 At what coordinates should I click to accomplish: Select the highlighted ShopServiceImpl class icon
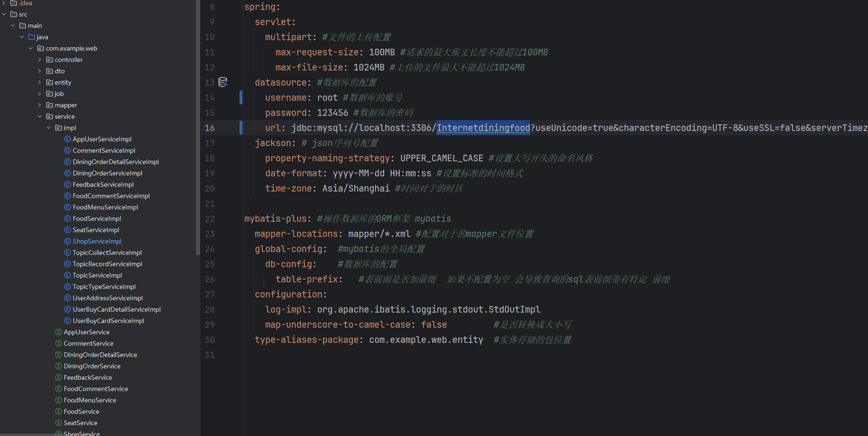click(x=68, y=241)
